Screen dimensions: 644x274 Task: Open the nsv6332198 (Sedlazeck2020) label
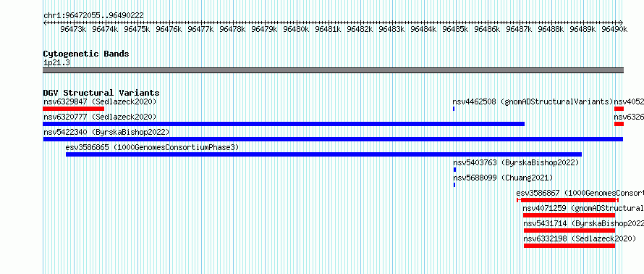coord(580,238)
